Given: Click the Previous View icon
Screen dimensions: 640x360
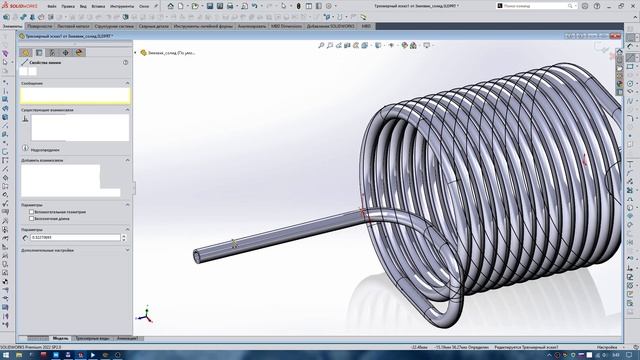Looking at the screenshot, I should point(339,45).
